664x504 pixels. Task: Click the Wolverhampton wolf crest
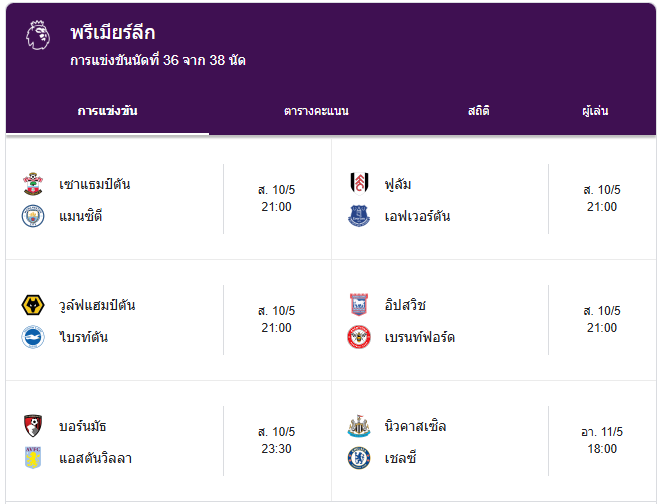[33, 305]
